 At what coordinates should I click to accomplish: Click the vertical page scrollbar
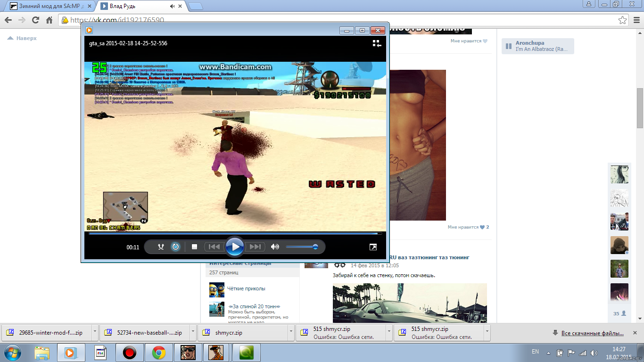(x=640, y=108)
